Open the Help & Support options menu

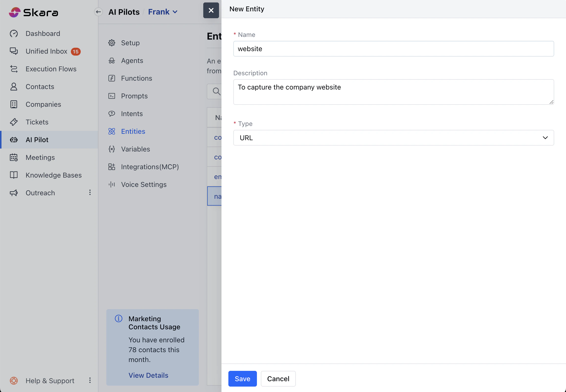(90, 380)
